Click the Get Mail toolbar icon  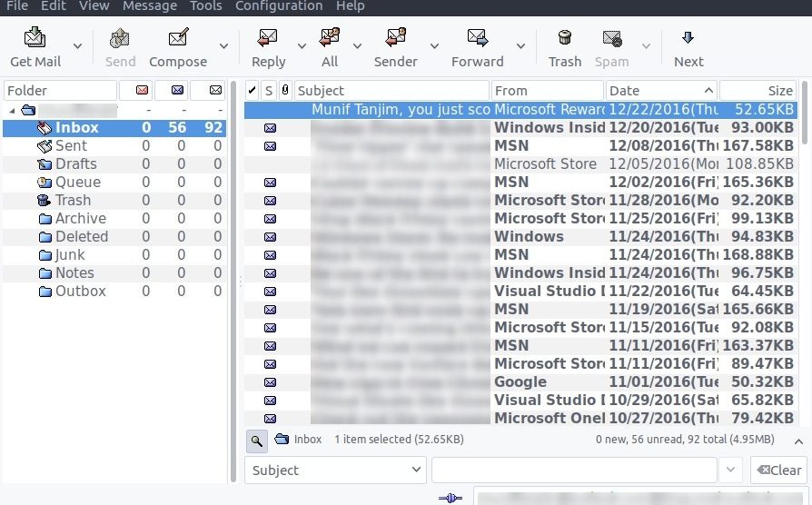click(x=35, y=37)
